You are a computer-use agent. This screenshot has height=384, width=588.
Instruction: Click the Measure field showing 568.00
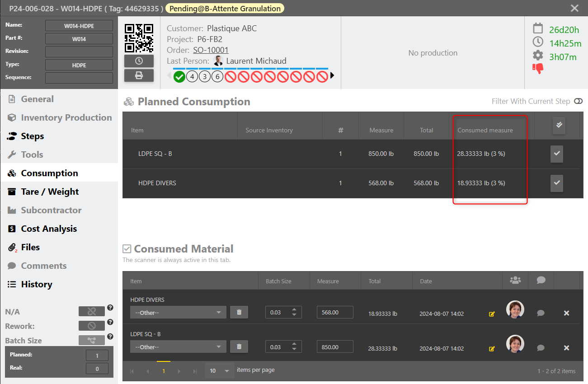tap(334, 312)
